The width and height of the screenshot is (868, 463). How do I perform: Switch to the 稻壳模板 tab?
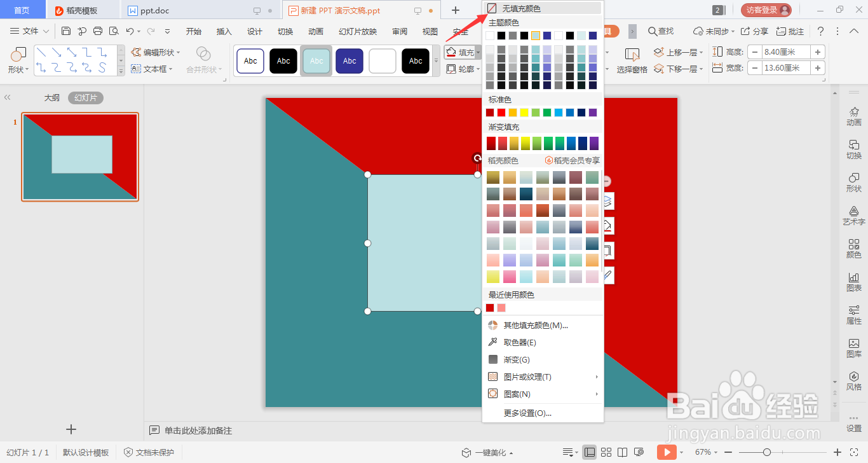(82, 10)
